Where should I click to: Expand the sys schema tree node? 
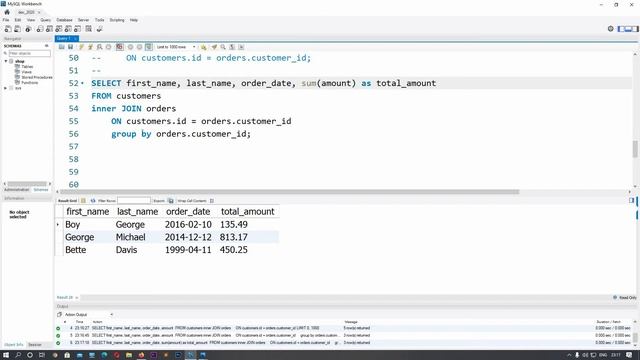click(6, 88)
